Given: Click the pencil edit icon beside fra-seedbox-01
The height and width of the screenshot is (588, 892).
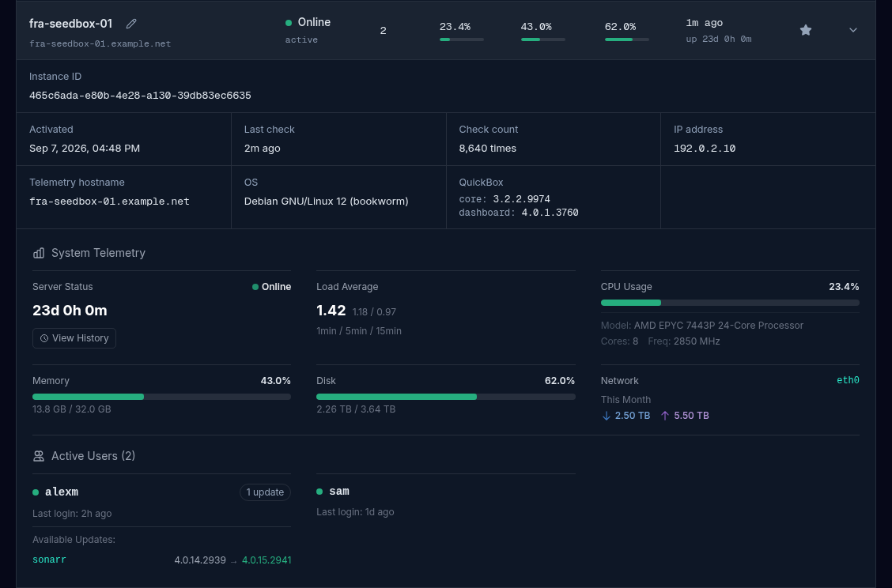Looking at the screenshot, I should pyautogui.click(x=131, y=24).
